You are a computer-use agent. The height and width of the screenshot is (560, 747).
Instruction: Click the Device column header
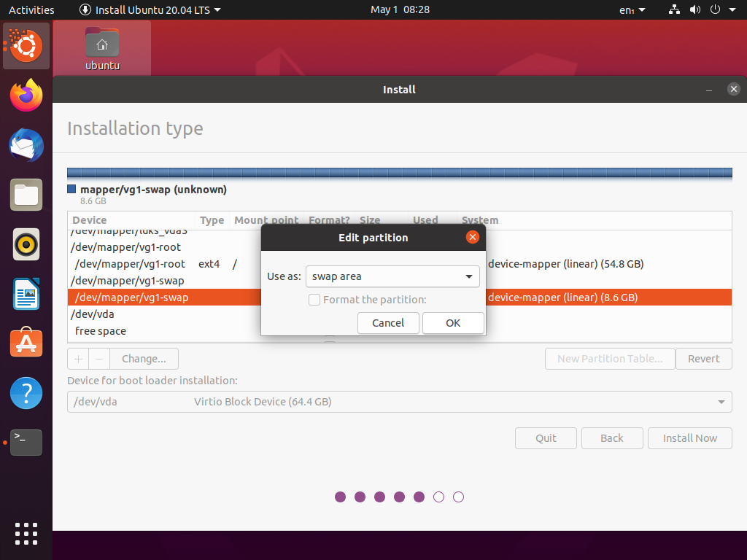[131, 220]
